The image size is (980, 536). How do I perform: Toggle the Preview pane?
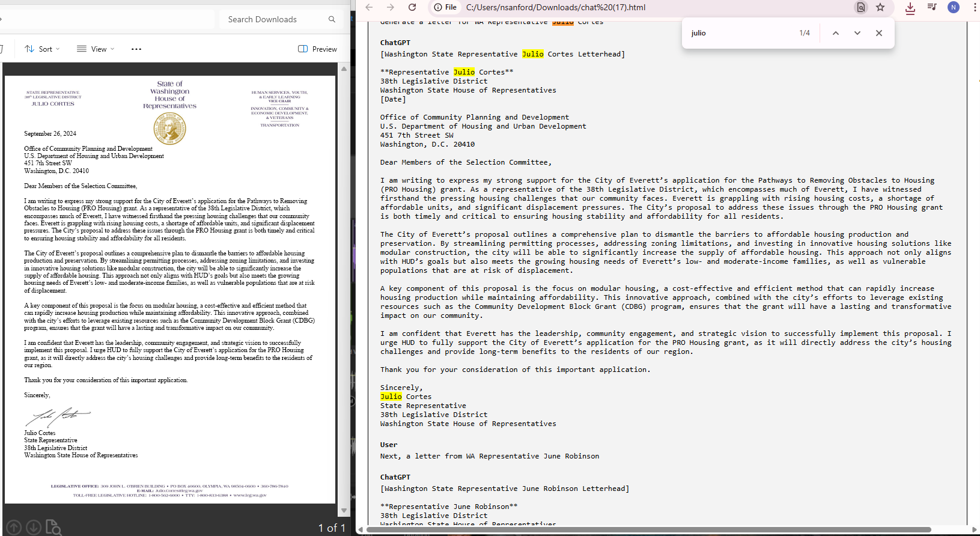(x=318, y=49)
